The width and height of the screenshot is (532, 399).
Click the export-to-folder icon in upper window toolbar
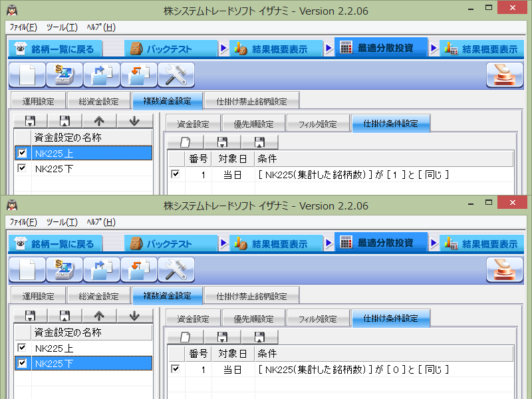tap(102, 74)
